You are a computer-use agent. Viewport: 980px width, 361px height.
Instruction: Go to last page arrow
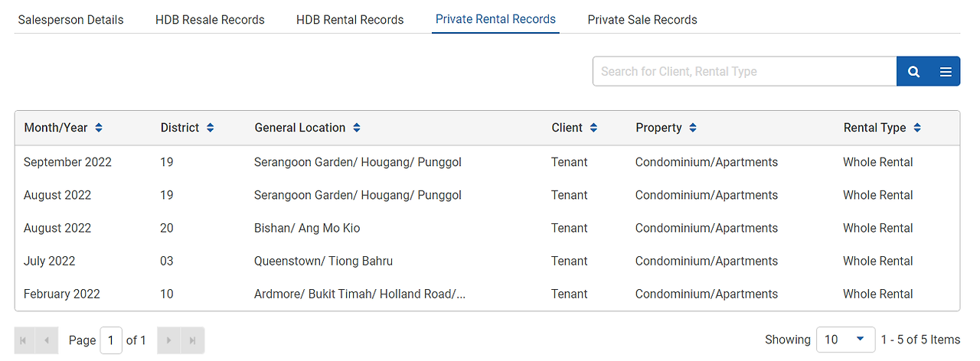(x=192, y=340)
